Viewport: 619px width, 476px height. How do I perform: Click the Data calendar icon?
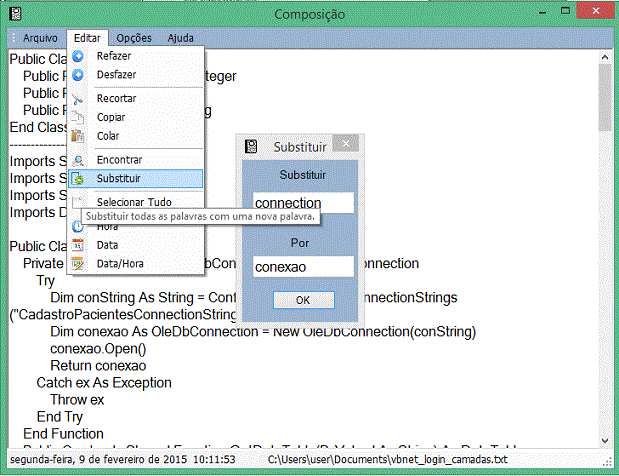(78, 245)
